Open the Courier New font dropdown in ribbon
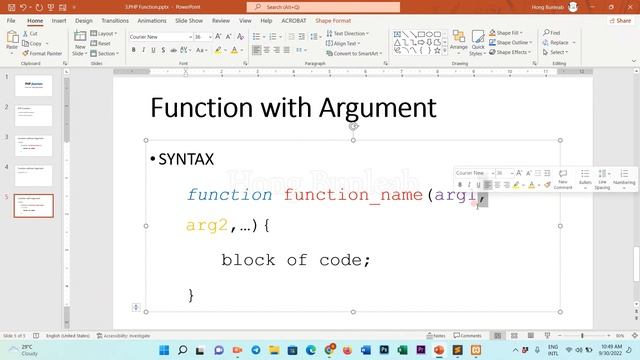 click(190, 37)
